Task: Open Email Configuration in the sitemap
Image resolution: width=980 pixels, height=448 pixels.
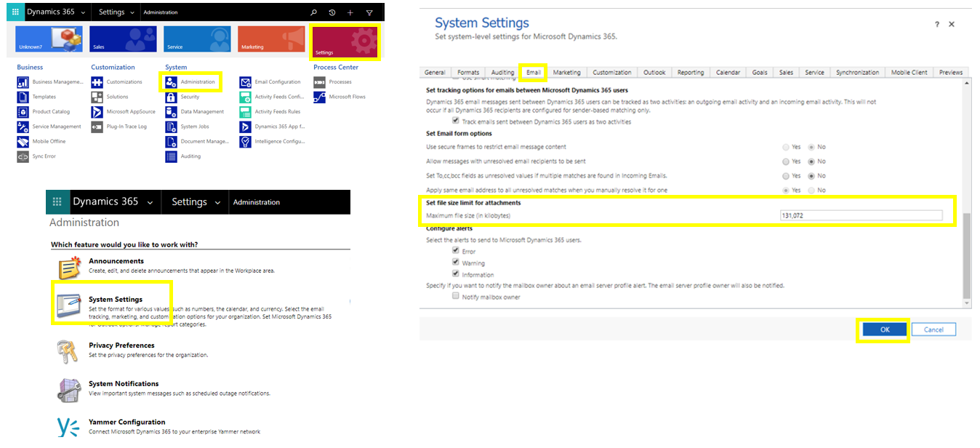Action: 270,82
